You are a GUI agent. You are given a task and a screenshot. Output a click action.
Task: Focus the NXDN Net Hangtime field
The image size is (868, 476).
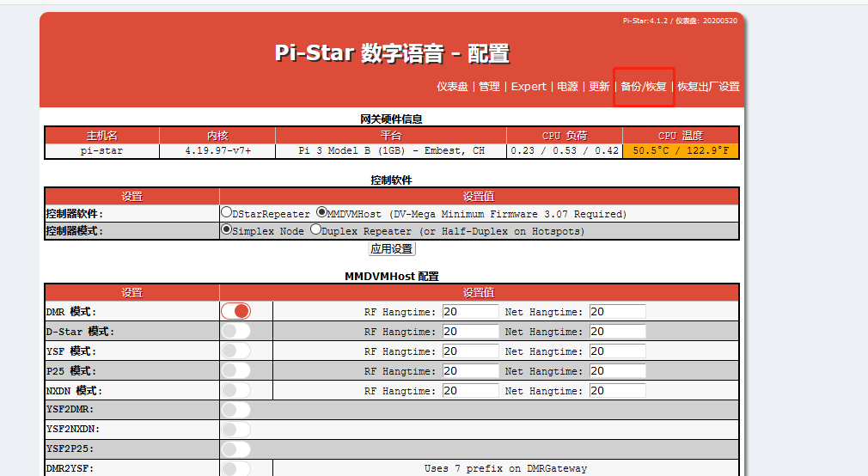[x=617, y=391]
